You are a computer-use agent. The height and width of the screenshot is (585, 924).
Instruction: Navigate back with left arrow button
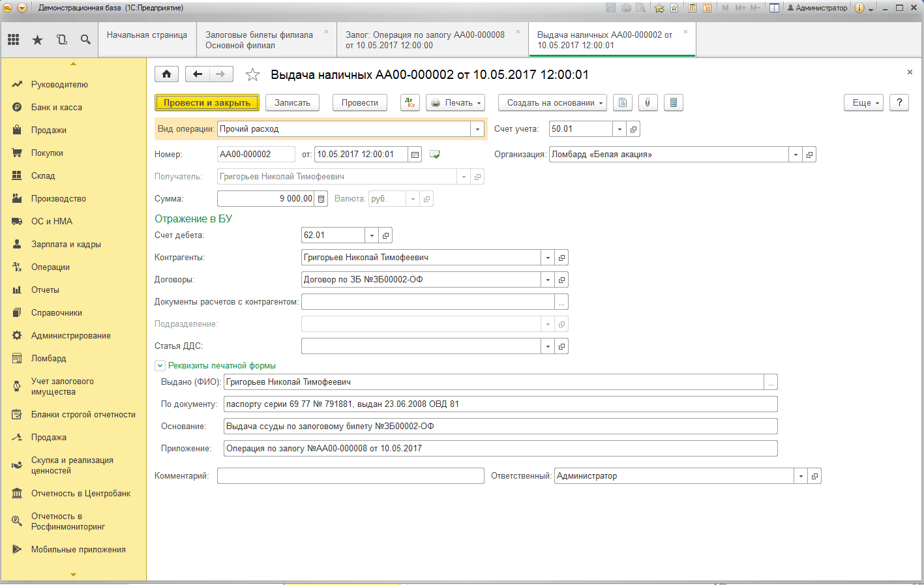pyautogui.click(x=198, y=74)
